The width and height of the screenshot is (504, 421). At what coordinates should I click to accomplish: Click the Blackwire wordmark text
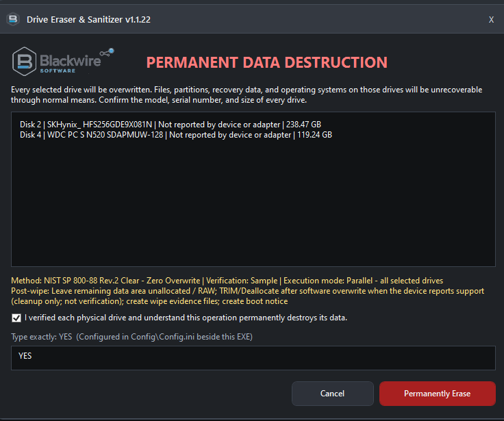(70, 60)
